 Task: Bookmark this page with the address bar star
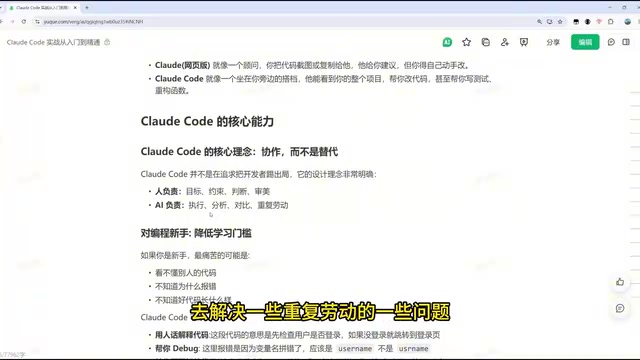tap(560, 22)
